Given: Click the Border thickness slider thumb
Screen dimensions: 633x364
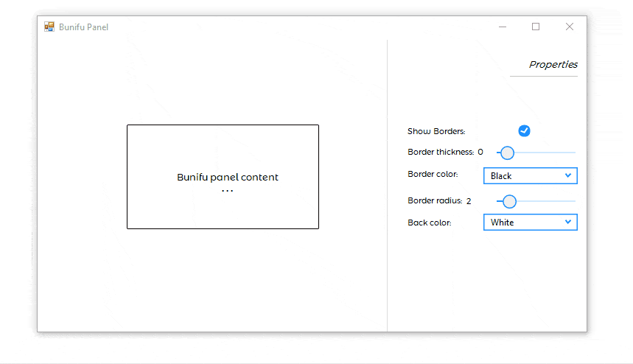Looking at the screenshot, I should click(x=508, y=153).
